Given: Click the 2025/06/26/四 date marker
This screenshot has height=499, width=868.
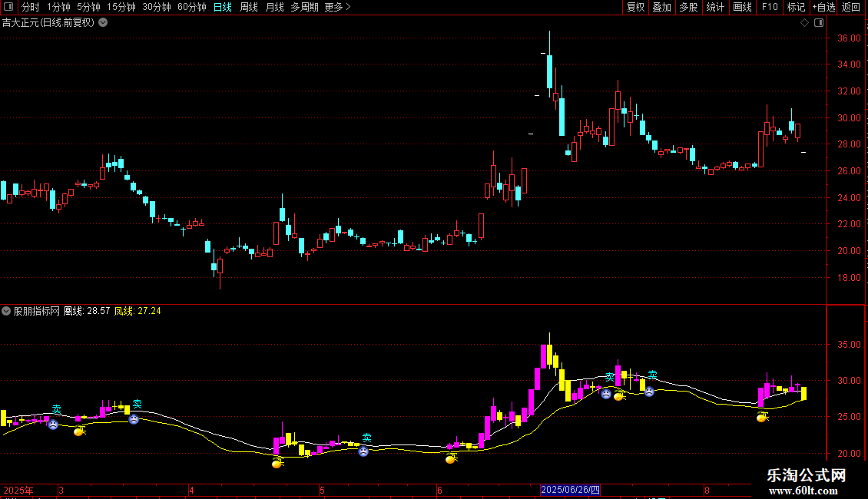Looking at the screenshot, I should click(570, 490).
